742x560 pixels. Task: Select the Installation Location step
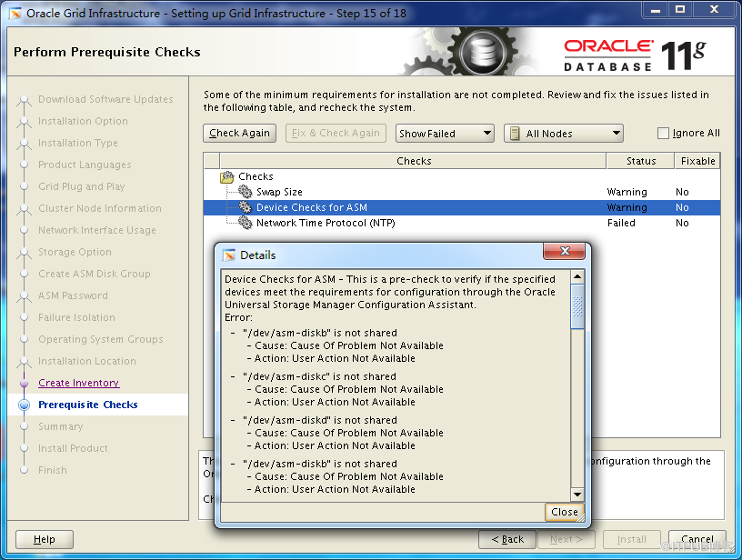(87, 361)
